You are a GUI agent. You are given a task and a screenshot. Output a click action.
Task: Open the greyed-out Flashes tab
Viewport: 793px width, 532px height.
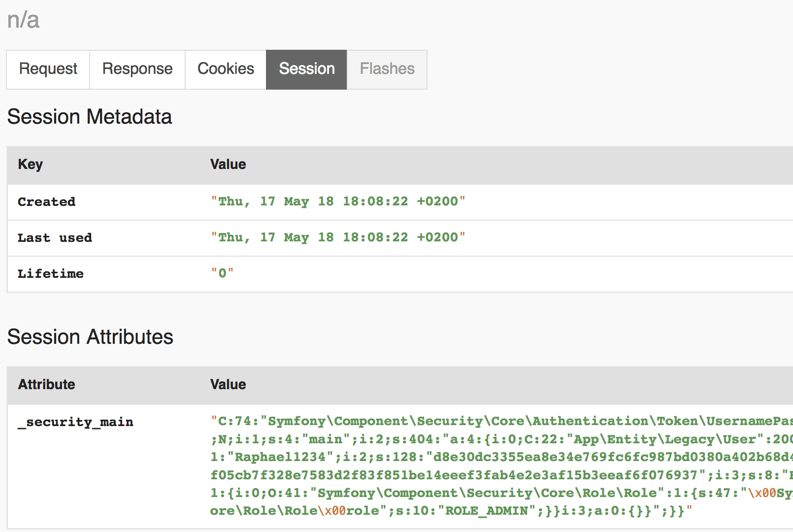[387, 69]
